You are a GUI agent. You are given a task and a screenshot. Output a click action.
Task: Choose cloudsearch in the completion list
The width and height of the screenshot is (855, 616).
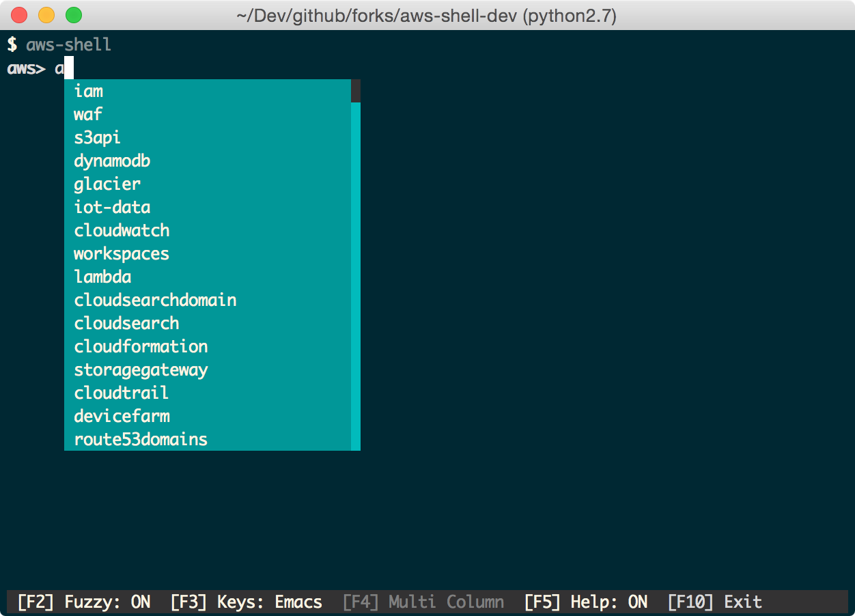point(208,323)
